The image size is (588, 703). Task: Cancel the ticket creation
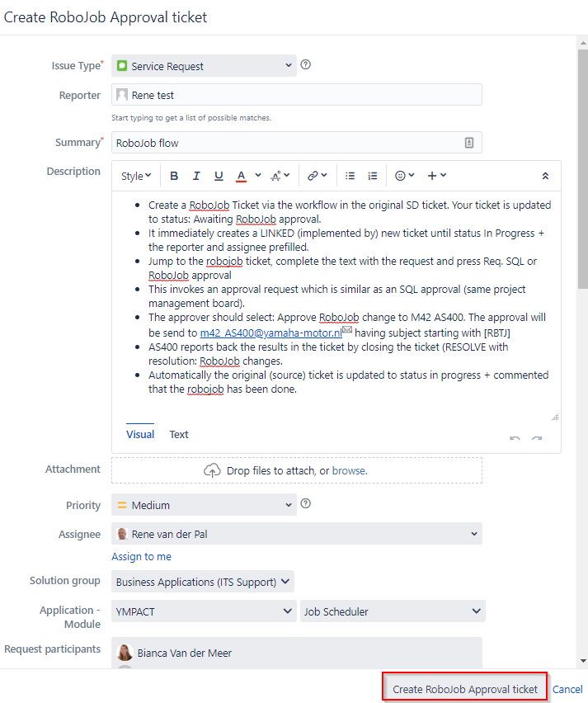pos(567,689)
